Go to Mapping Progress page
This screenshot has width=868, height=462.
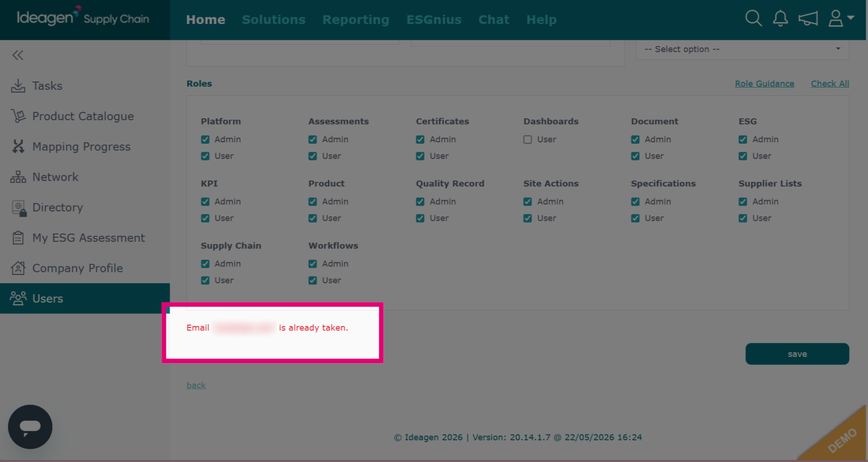click(x=85, y=146)
